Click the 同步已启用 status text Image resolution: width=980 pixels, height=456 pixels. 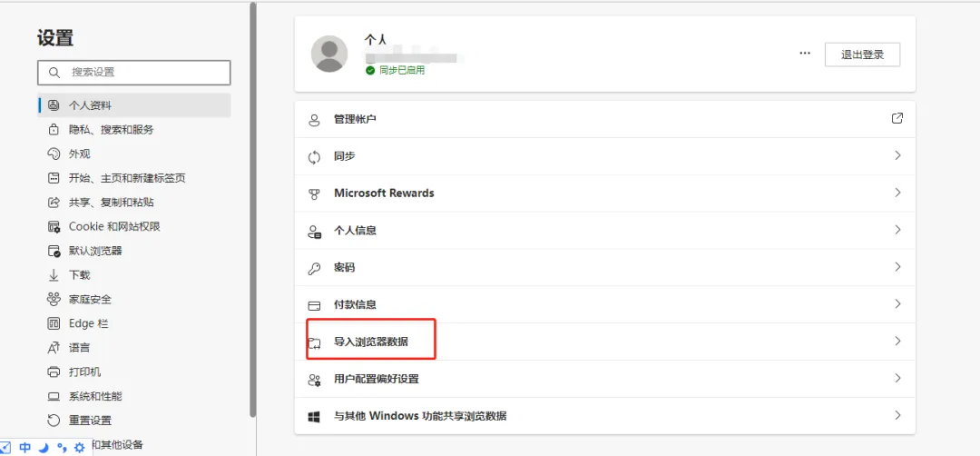[x=402, y=71]
